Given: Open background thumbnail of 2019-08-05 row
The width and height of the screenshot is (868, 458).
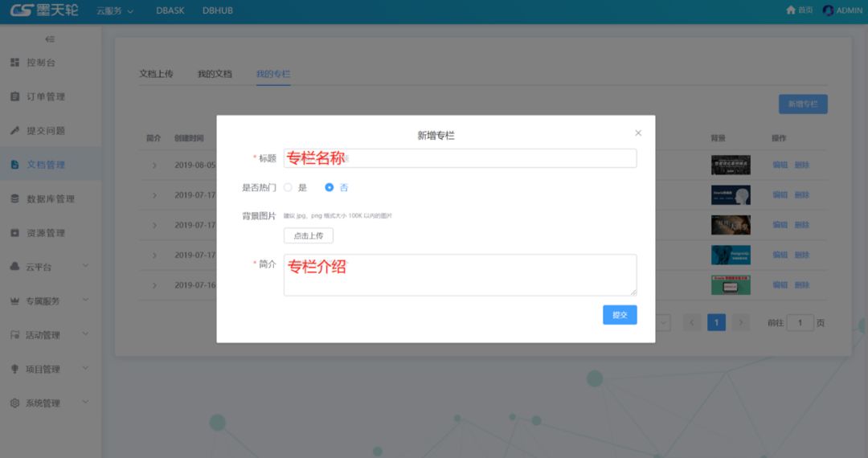Looking at the screenshot, I should pyautogui.click(x=731, y=165).
